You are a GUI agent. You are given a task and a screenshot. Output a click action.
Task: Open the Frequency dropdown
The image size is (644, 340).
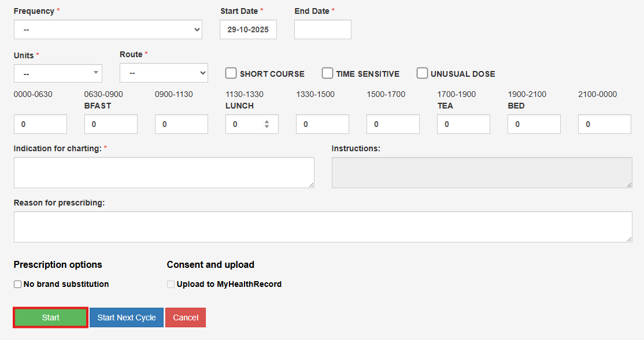[108, 29]
